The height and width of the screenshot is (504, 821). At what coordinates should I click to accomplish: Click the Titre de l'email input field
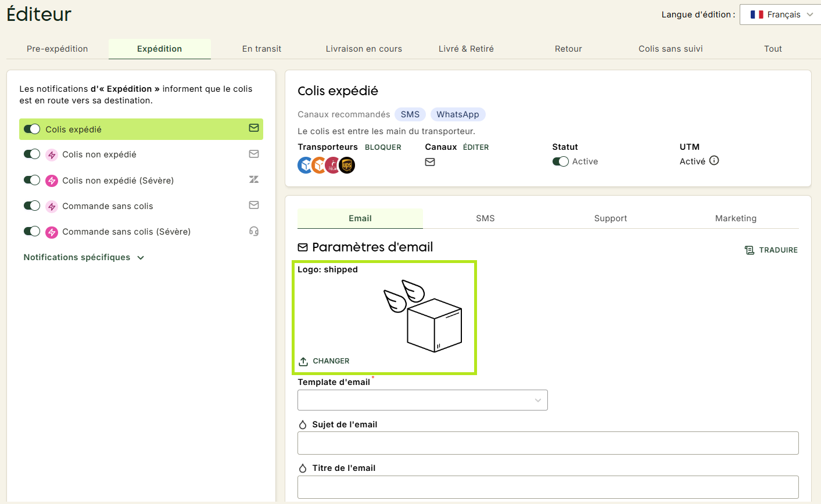[548, 487]
